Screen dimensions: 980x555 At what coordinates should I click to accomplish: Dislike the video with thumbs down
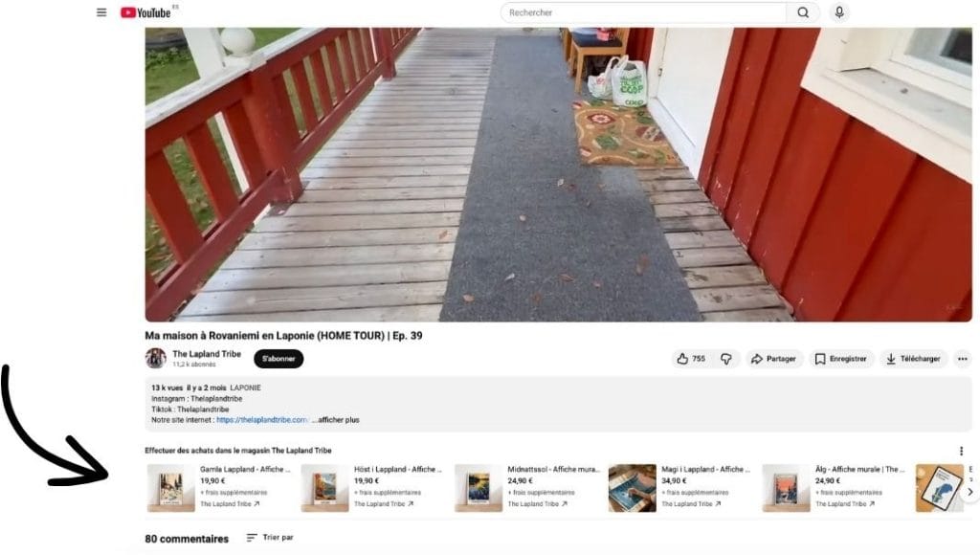point(726,359)
